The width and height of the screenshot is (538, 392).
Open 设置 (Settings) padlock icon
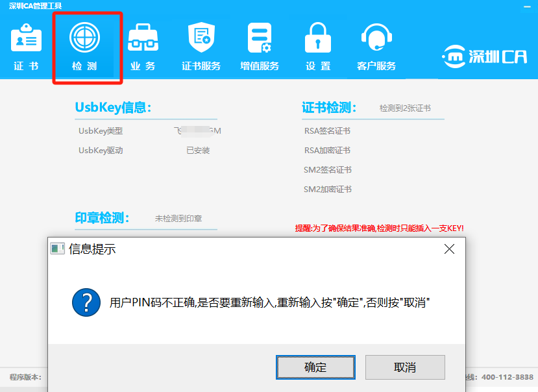pos(318,38)
